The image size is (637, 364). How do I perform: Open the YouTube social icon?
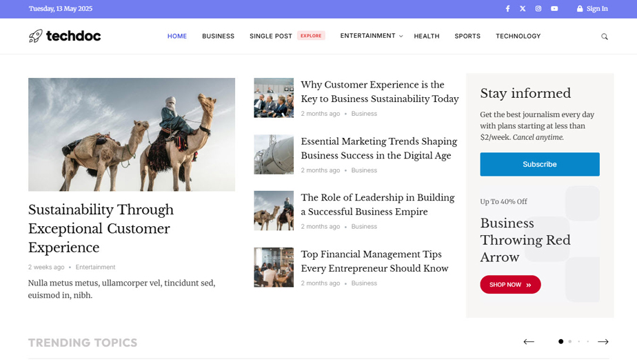[554, 8]
